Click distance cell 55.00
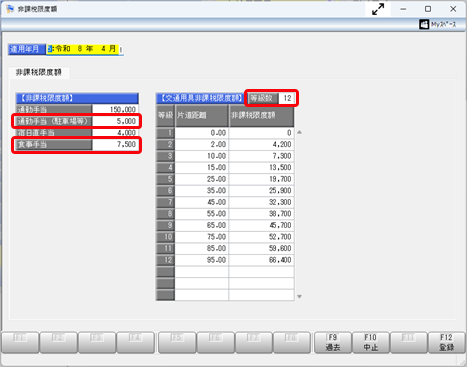468x367 pixels. pyautogui.click(x=202, y=214)
